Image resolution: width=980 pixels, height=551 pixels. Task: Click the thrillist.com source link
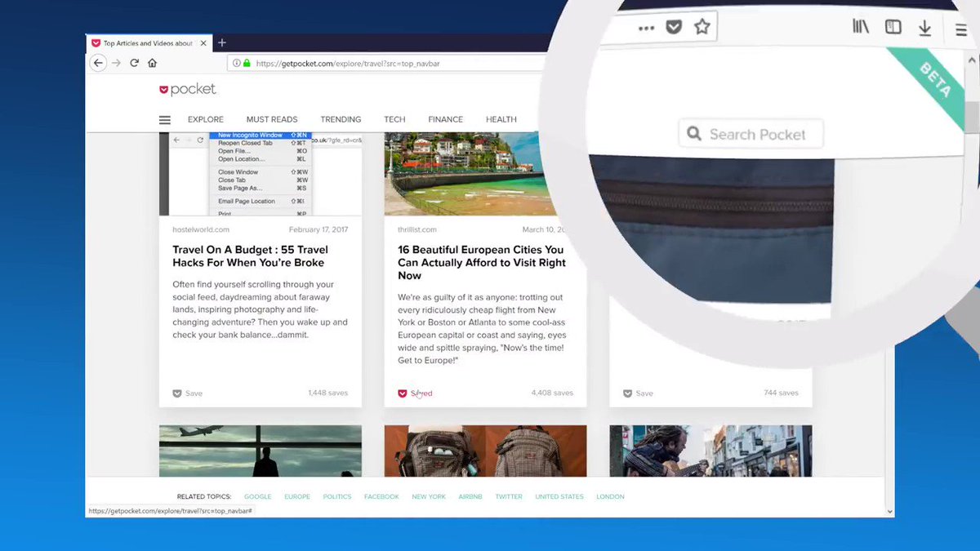click(x=417, y=230)
